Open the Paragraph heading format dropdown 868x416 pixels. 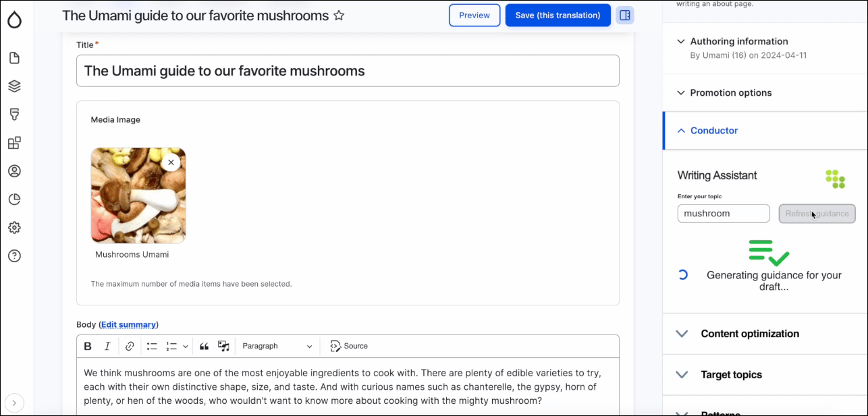pos(277,346)
